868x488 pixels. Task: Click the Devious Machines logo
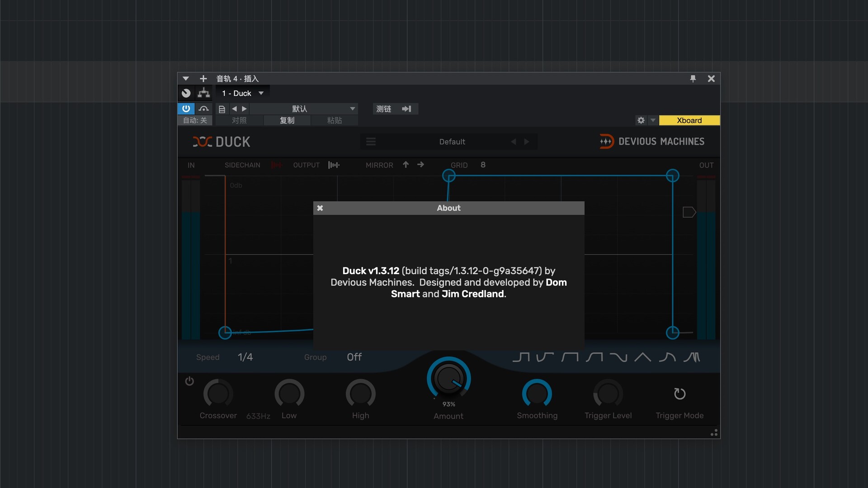point(652,141)
